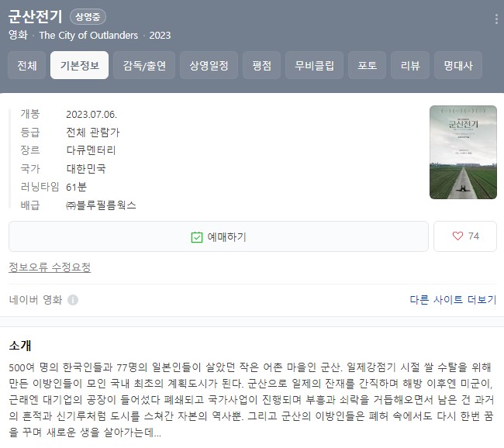Open the 리뷰 tab
The width and height of the screenshot is (504, 448).
point(410,65)
